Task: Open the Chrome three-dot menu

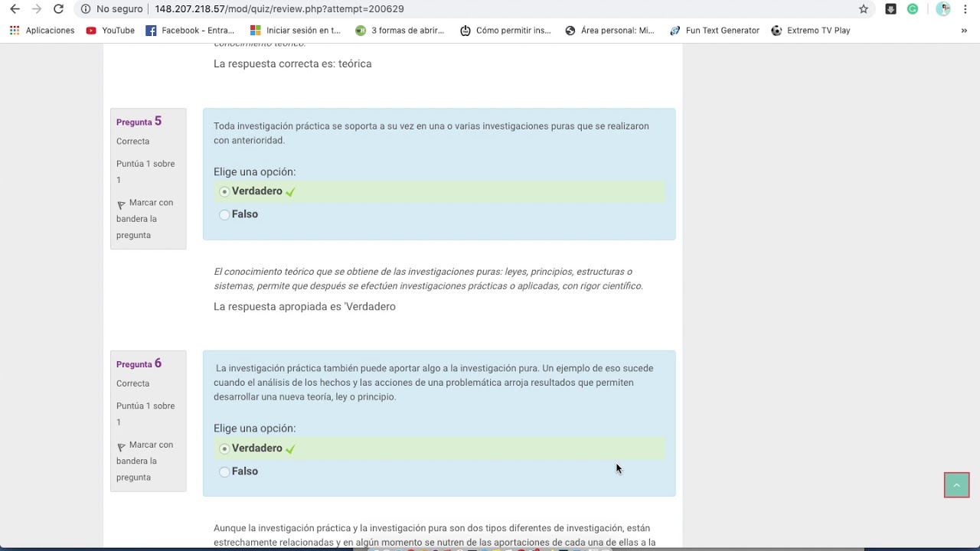Action: pos(965,9)
